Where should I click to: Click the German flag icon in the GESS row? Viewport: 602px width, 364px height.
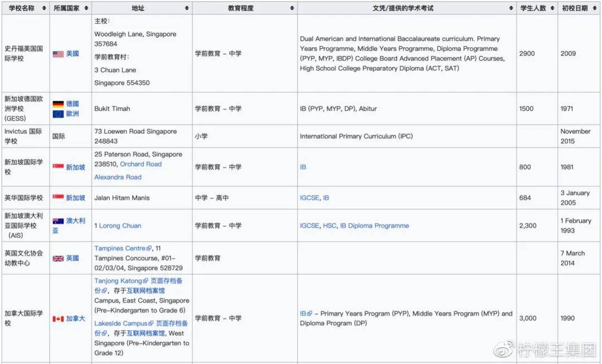(x=58, y=104)
